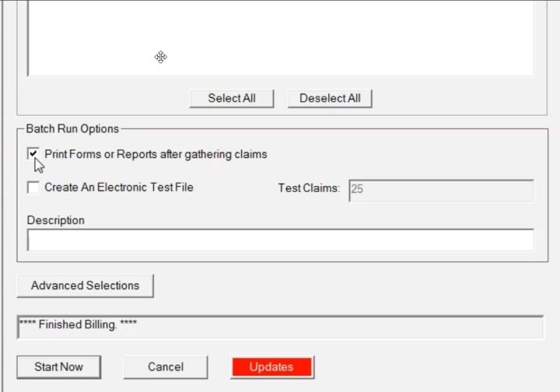The height and width of the screenshot is (392, 560).
Task: Click the 'Batch Run Options' group title
Action: (72, 128)
